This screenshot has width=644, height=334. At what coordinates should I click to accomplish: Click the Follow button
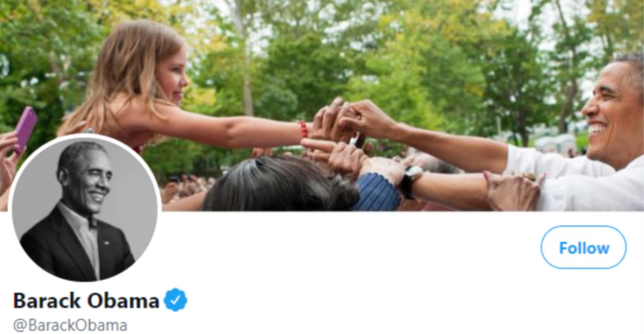tap(583, 247)
